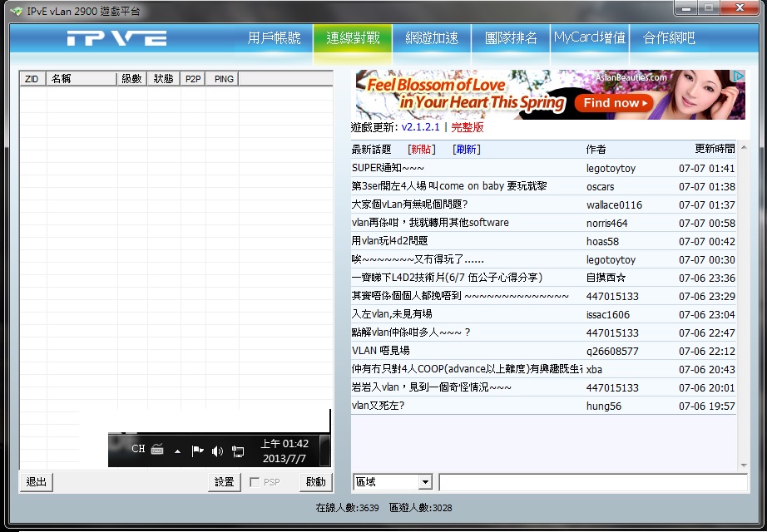Click the 區遊人數:3028 status text
The height and width of the screenshot is (532, 767).
pos(421,508)
